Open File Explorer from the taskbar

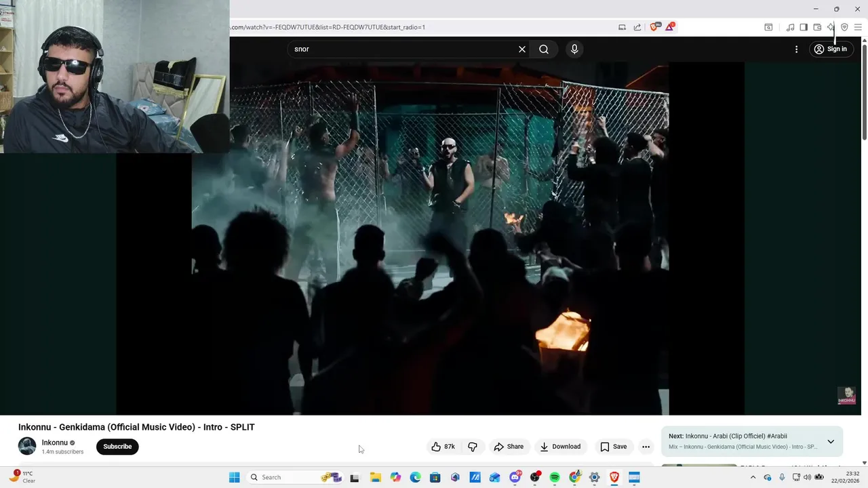(x=375, y=478)
